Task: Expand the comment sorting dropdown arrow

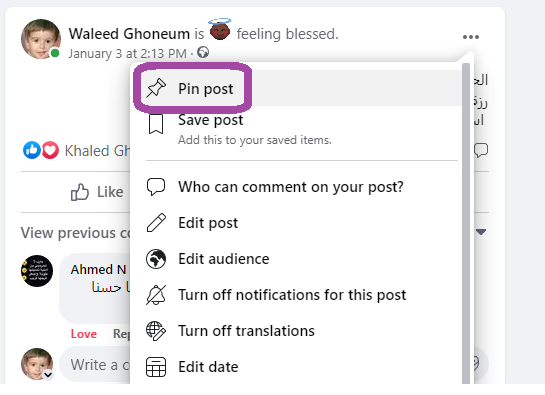Action: (481, 232)
